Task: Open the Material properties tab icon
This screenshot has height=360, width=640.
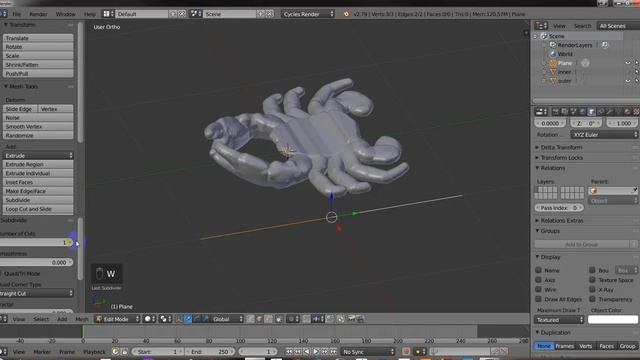Action: 627,111
